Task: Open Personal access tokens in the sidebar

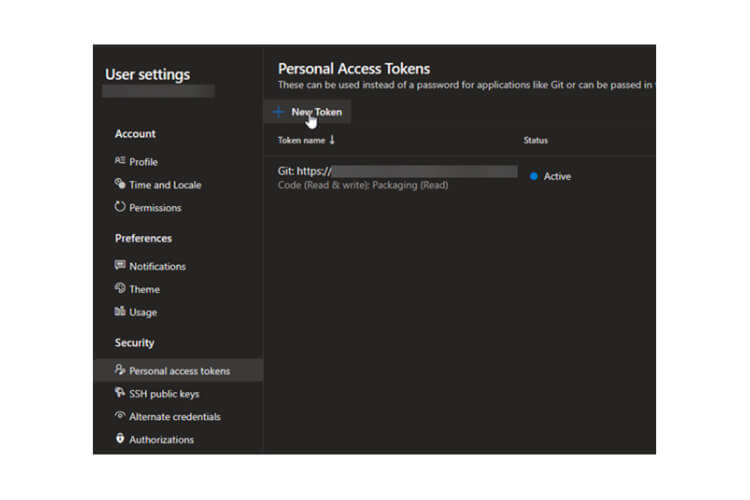Action: (179, 371)
